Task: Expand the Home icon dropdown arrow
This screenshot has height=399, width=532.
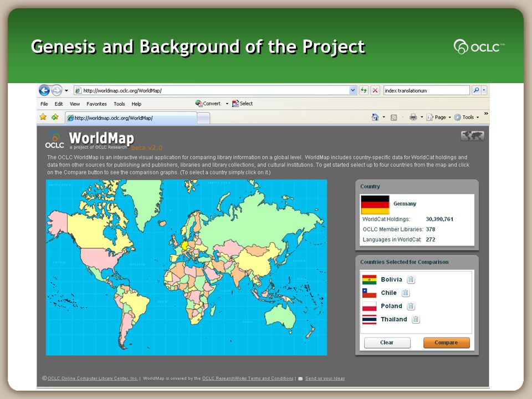Action: pyautogui.click(x=383, y=117)
